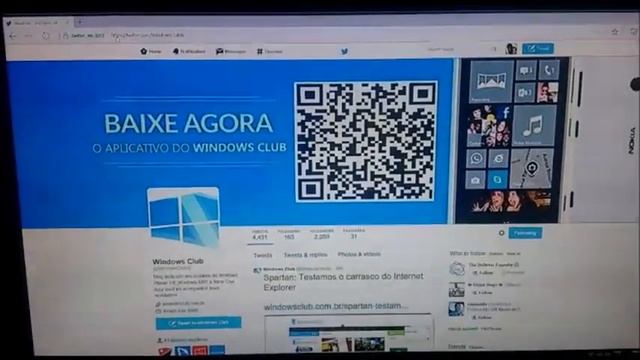The image size is (640, 360).
Task: Click Change next to Trends
Action: 476,347
